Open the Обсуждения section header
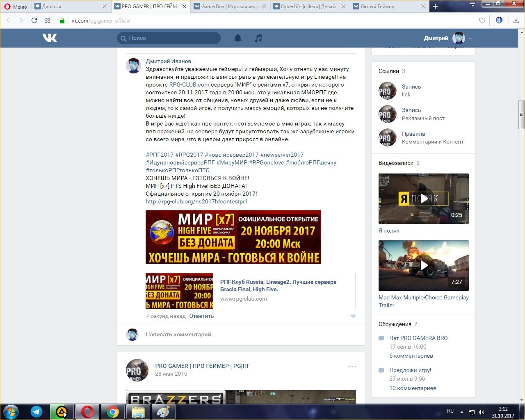Viewport: 525px width, 420px height. [395, 324]
